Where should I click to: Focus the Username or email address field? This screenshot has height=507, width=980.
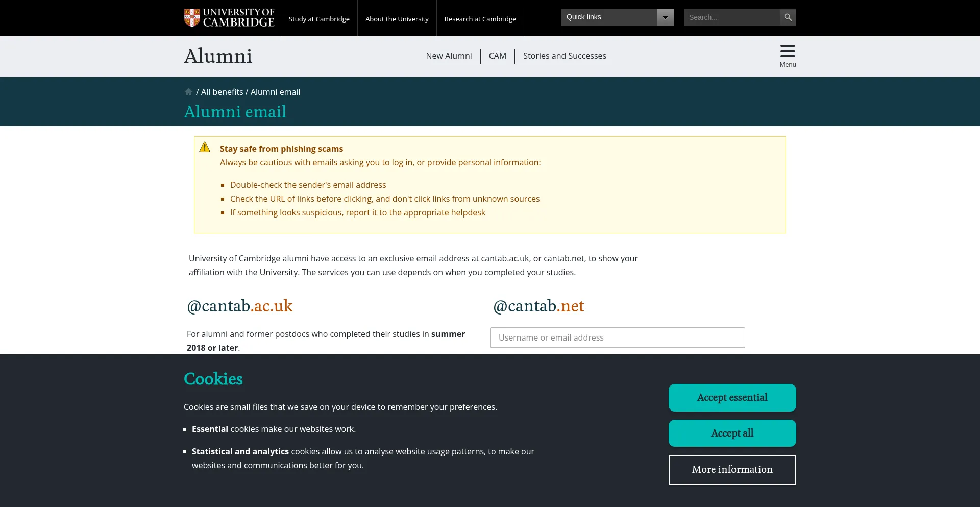(618, 337)
